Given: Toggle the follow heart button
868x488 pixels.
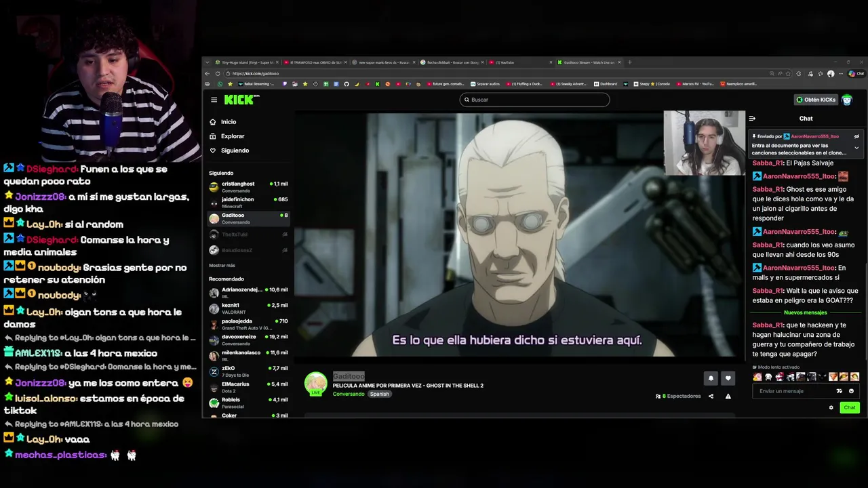Looking at the screenshot, I should (728, 378).
